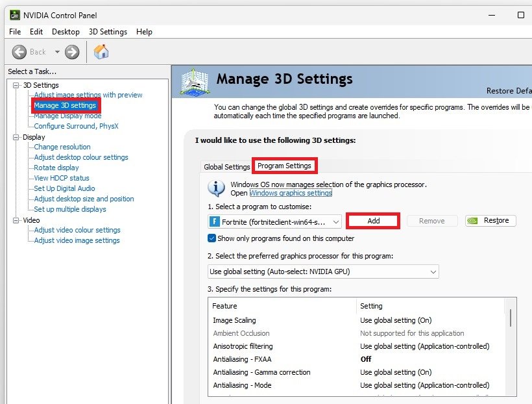This screenshot has width=532, height=404.
Task: Click the Setting column header
Action: [431, 306]
